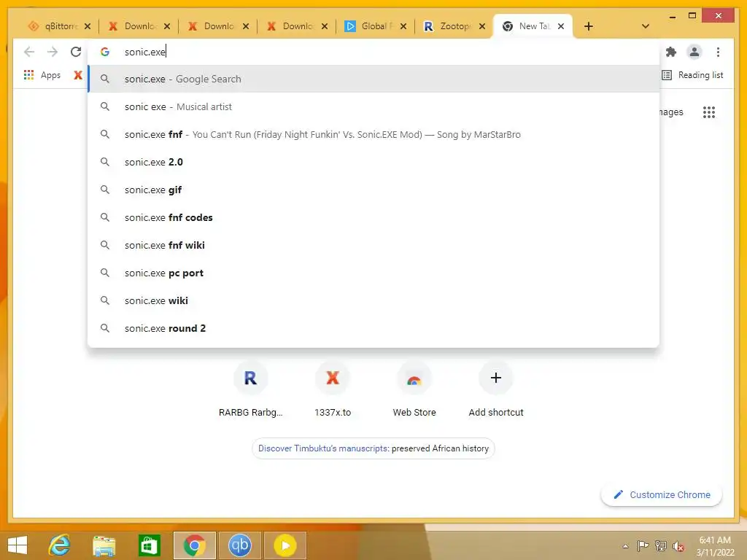The image size is (747, 560).
Task: Close the Global tab
Action: tap(403, 26)
